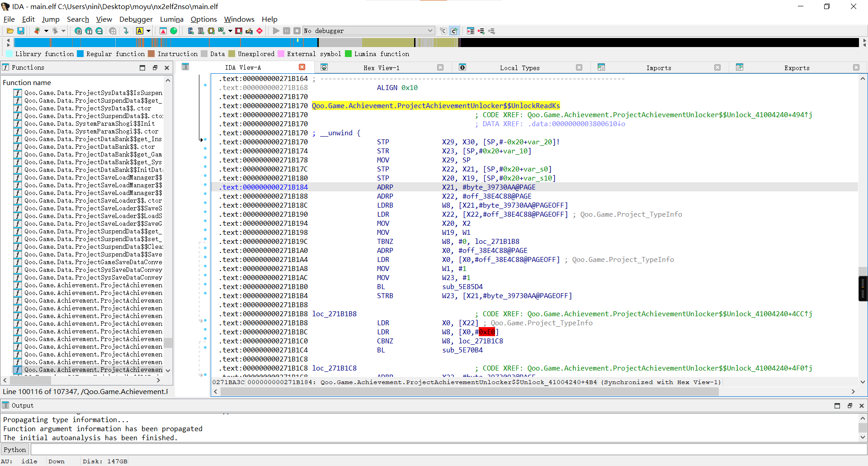Click the grey 'C' icon after the debugger box

tap(443, 31)
